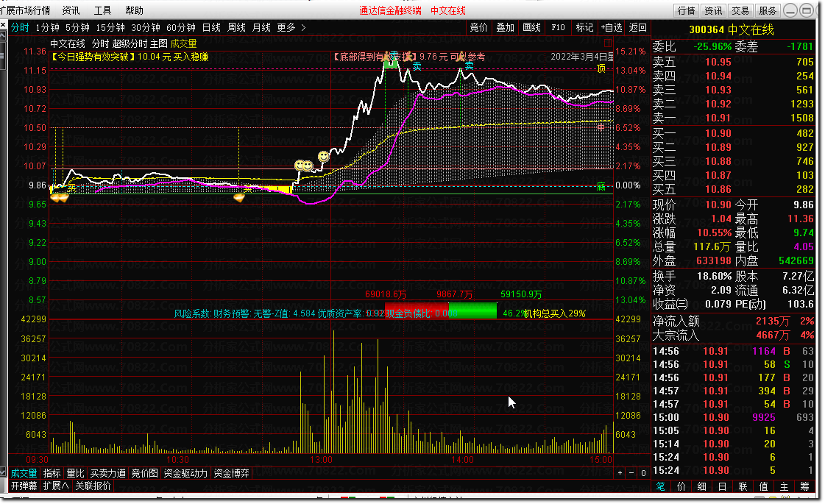825x504 pixels.
Task: Select the 5分钟 period tab
Action: (77, 27)
